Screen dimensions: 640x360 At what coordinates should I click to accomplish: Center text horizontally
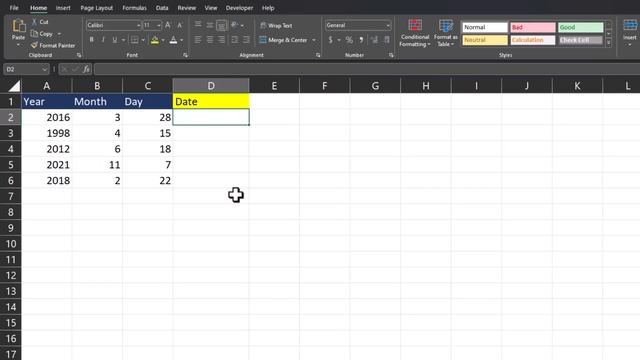pos(210,40)
